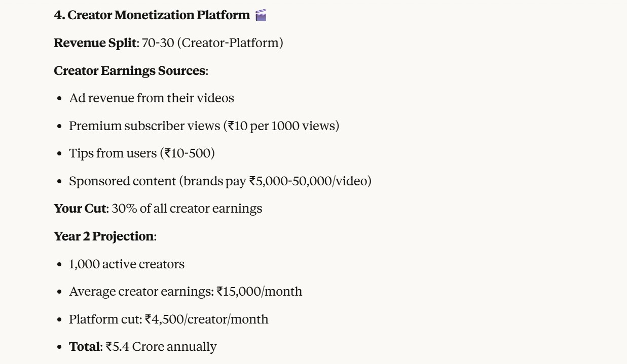Viewport: 627px width, 364px height.
Task: Click the "Year 2 Projection" label
Action: point(103,236)
